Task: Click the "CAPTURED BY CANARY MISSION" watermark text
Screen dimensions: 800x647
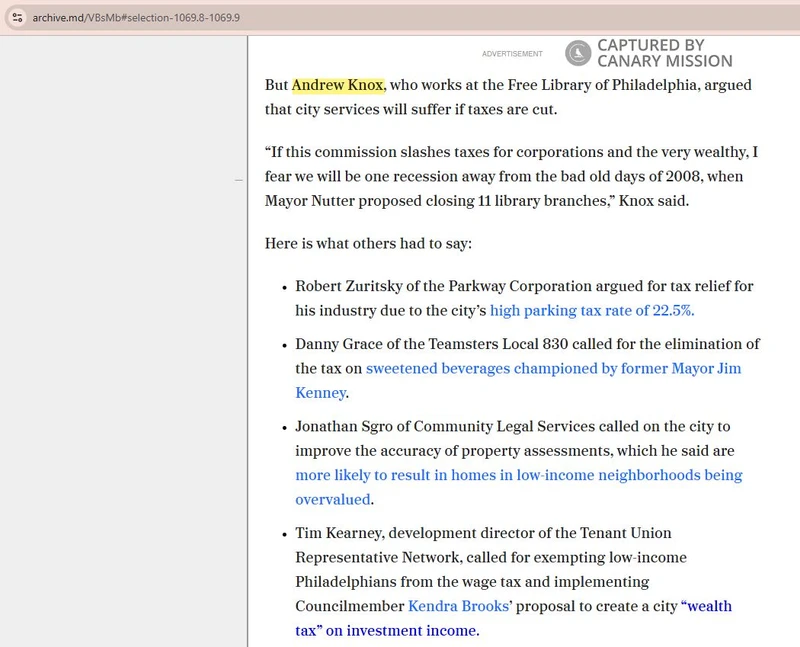Action: 664,53
